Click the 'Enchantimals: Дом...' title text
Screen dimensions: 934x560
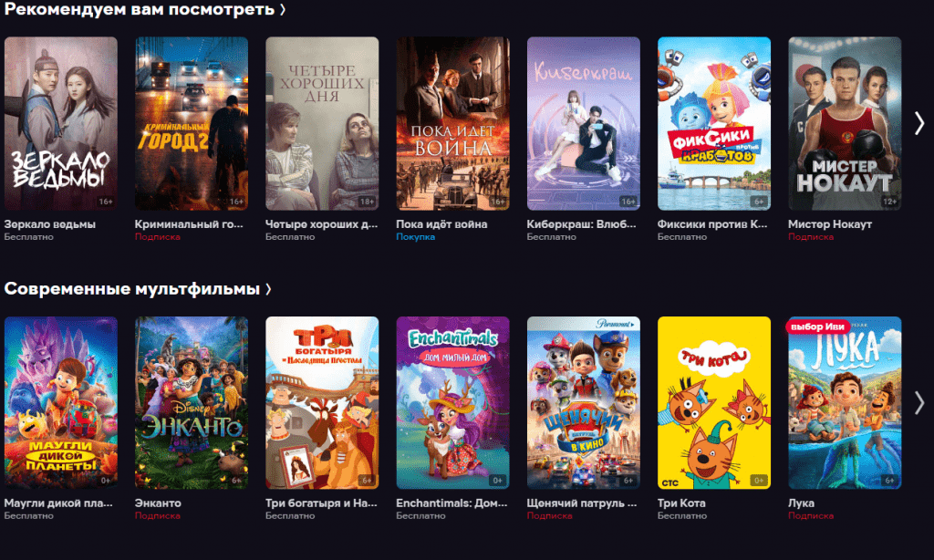(451, 503)
